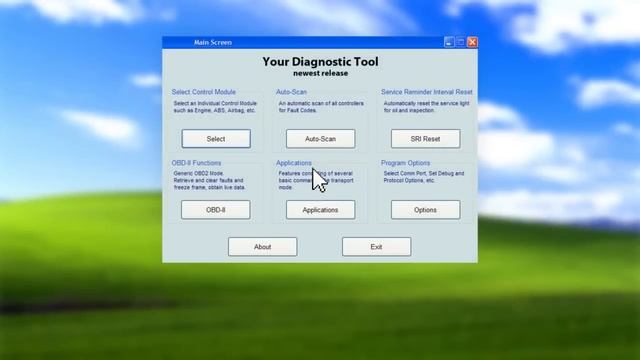640x360 pixels.
Task: Click the Program Options heading
Action: (405, 163)
